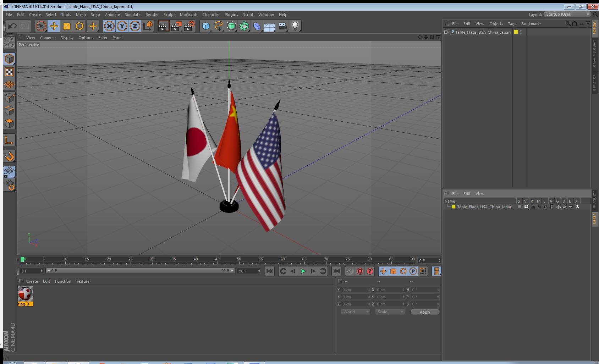Open Object Manager Tags menu
The height and width of the screenshot is (364, 599).
click(x=512, y=24)
